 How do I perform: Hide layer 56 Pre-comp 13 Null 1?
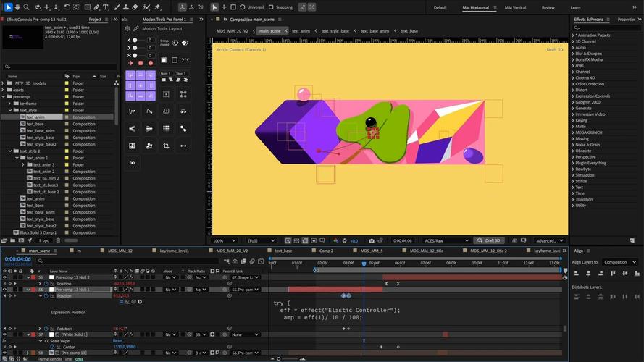4,290
